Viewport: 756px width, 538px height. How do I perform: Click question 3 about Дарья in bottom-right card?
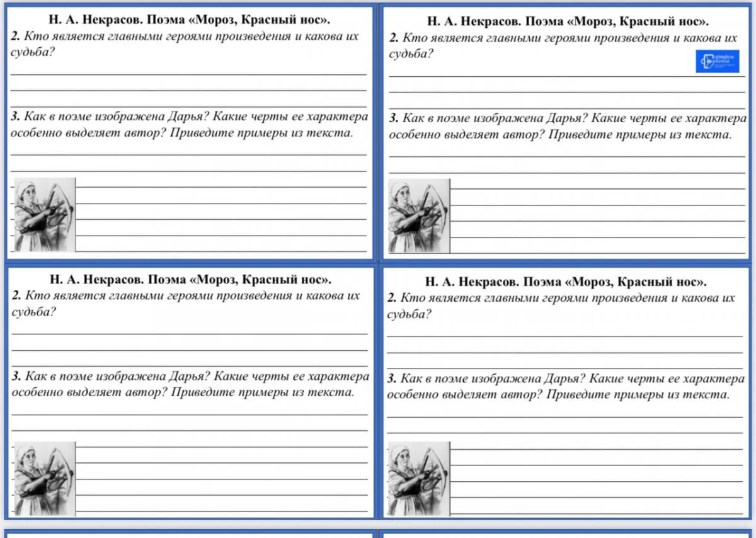pyautogui.click(x=566, y=387)
